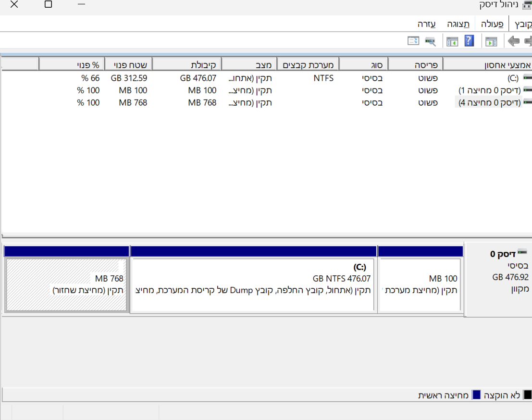Screen dimensions: 532x420
Task: Open the blue question mark Help icon
Action: 469,41
